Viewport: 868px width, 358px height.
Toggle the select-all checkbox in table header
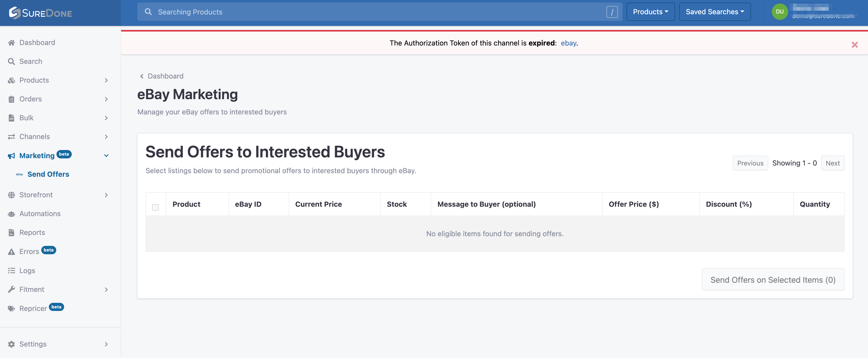(x=155, y=207)
